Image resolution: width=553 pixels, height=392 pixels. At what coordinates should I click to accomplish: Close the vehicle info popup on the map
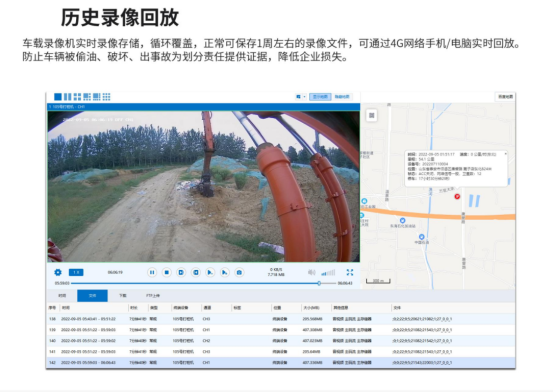505,154
